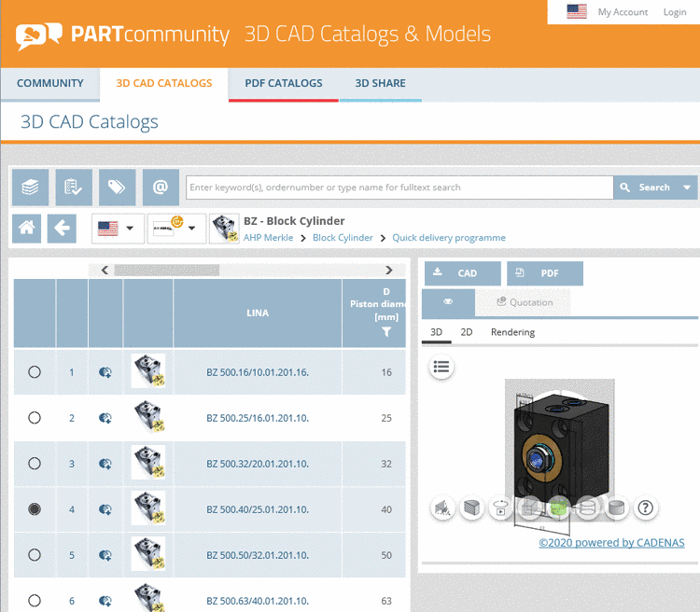700x612 pixels.
Task: Select radio button for row 1
Action: coord(35,372)
